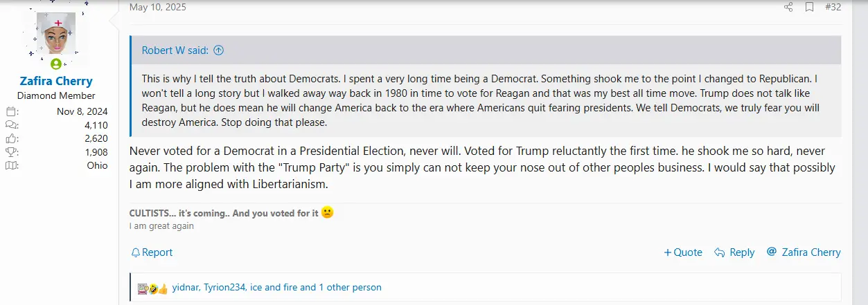This screenshot has height=305, width=868.
Task: Click the joined date calendar icon
Action: 11,111
